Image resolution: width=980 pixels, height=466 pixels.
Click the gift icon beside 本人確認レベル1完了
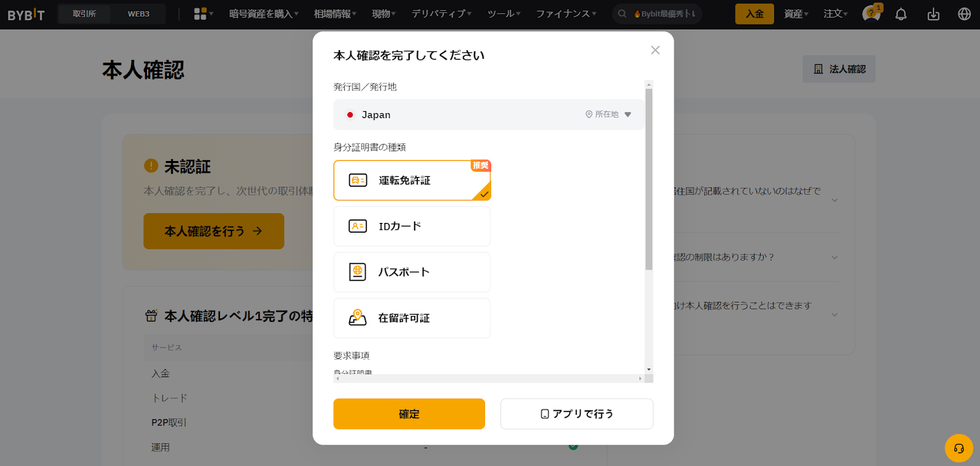pyautogui.click(x=151, y=316)
